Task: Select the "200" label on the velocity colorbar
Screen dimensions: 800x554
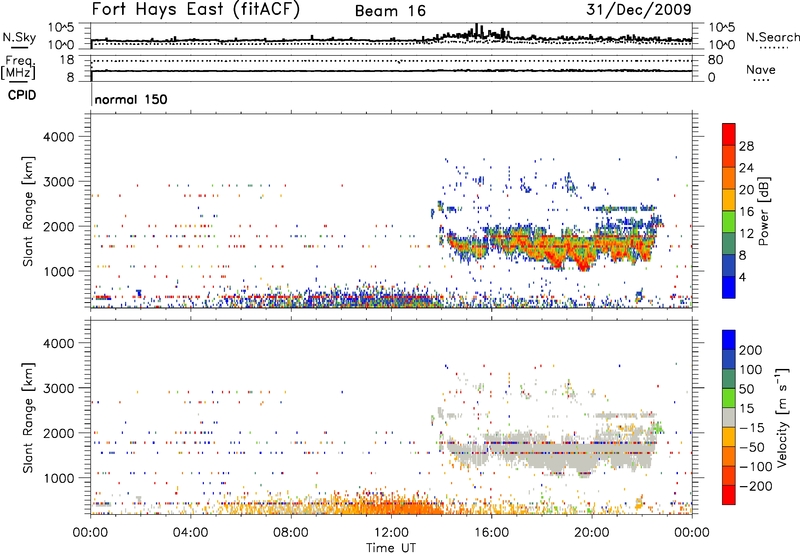Action: click(x=751, y=350)
